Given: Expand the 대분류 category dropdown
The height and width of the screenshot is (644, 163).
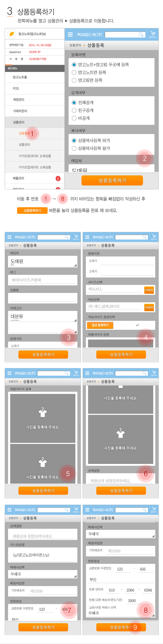Looking at the screenshot, I should [43, 316].
